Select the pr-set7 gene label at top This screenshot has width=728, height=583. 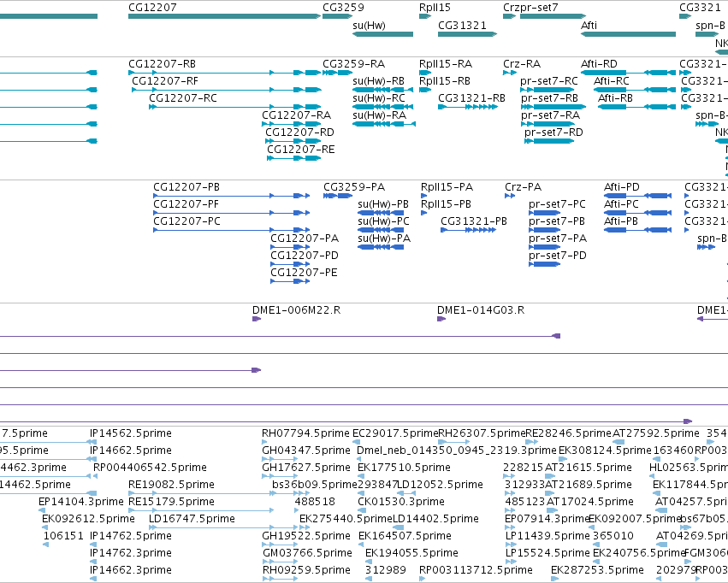[x=539, y=8]
